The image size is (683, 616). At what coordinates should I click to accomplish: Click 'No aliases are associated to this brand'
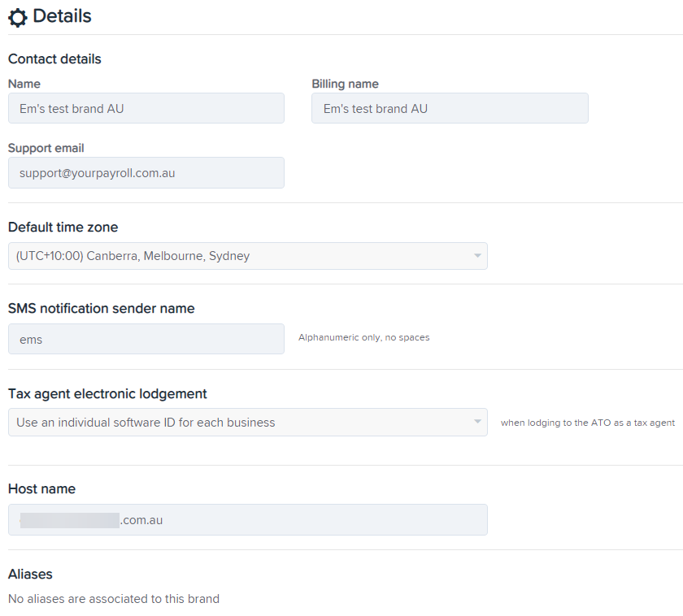pos(114,599)
